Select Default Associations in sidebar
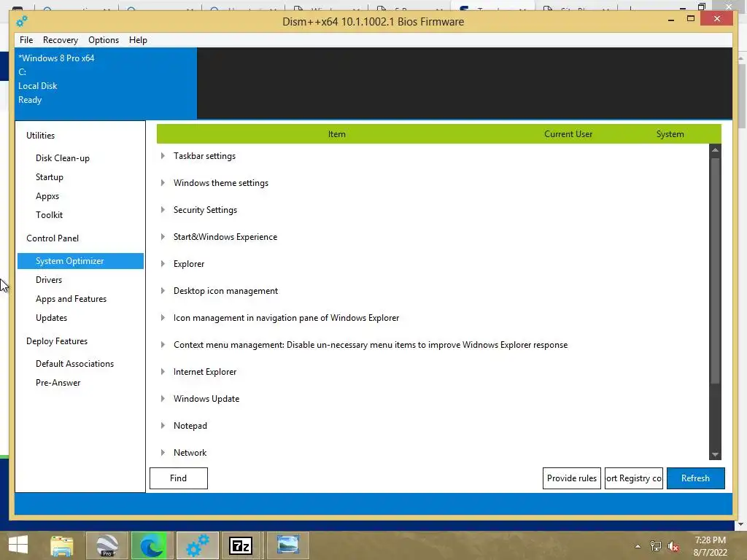This screenshot has width=747, height=560. pyautogui.click(x=75, y=364)
